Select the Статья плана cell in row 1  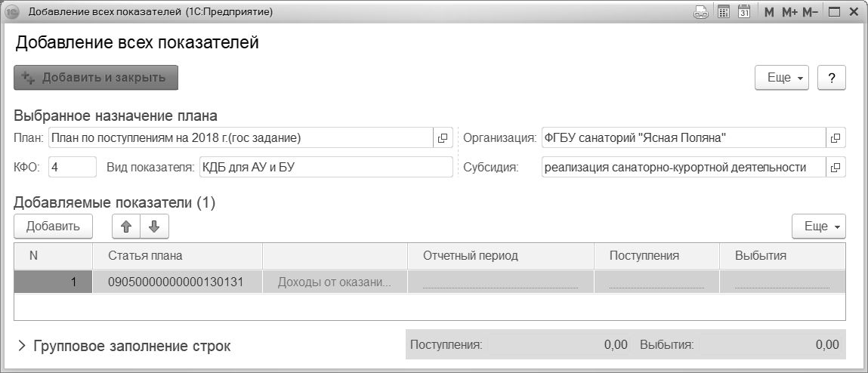click(x=177, y=282)
